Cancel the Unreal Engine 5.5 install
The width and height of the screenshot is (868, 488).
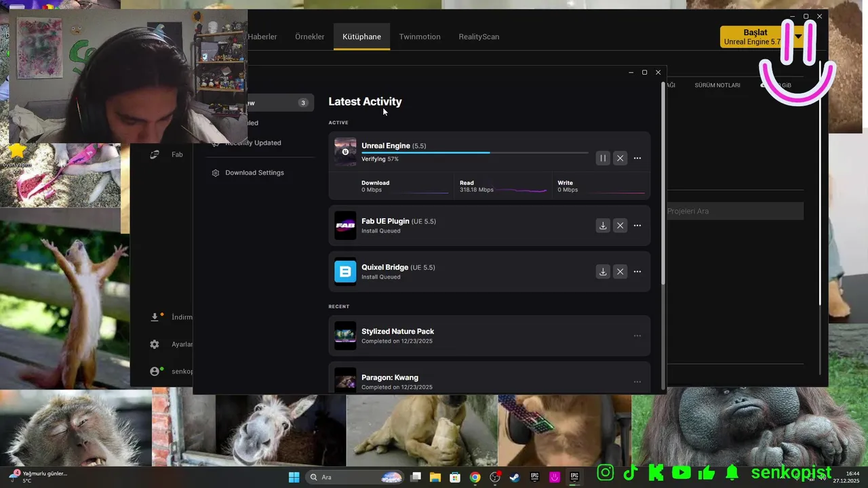pos(620,158)
